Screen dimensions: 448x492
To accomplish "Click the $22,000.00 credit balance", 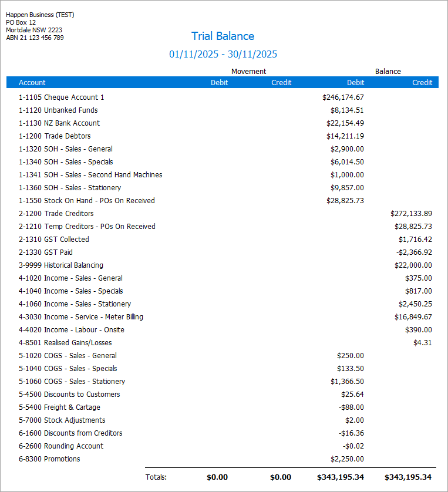I will point(413,265).
